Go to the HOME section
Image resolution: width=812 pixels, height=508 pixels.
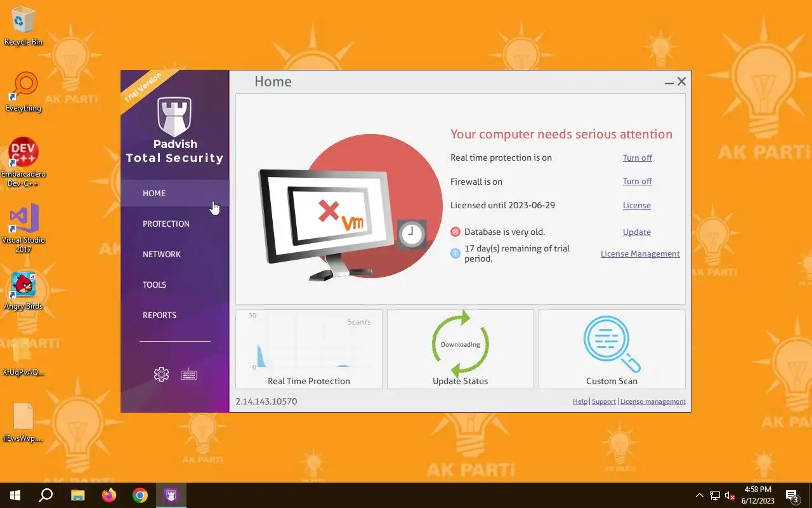174,193
